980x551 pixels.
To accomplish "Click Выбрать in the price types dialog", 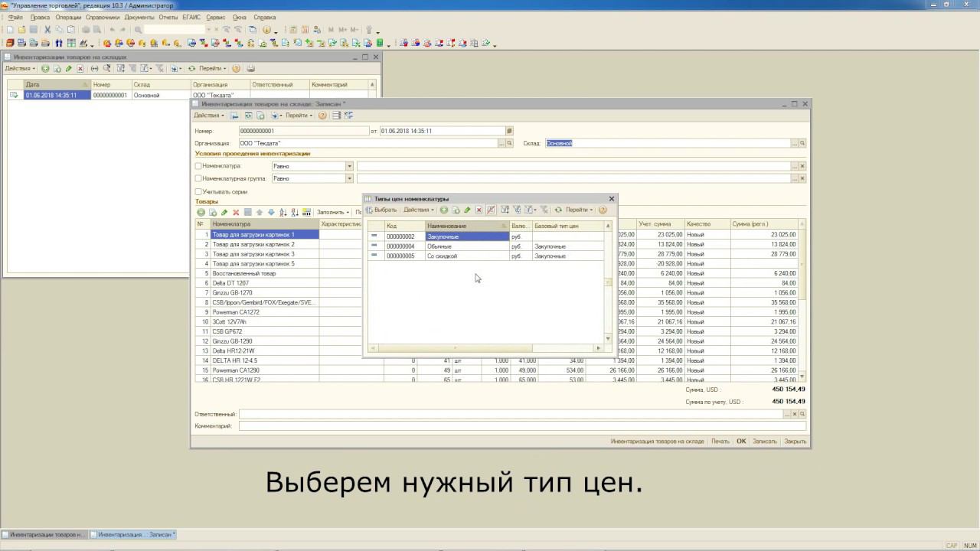I will click(x=381, y=210).
